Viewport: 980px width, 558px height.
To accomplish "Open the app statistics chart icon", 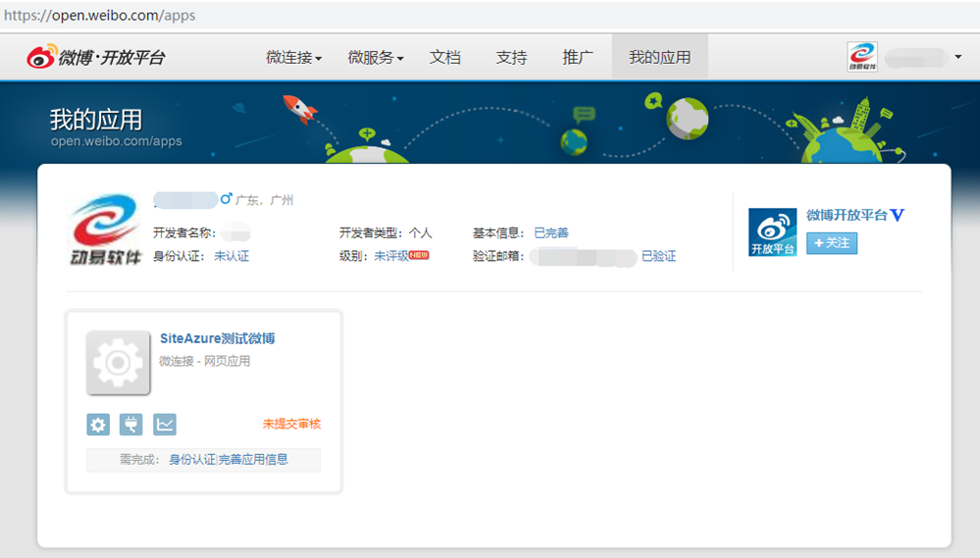I will (x=165, y=424).
